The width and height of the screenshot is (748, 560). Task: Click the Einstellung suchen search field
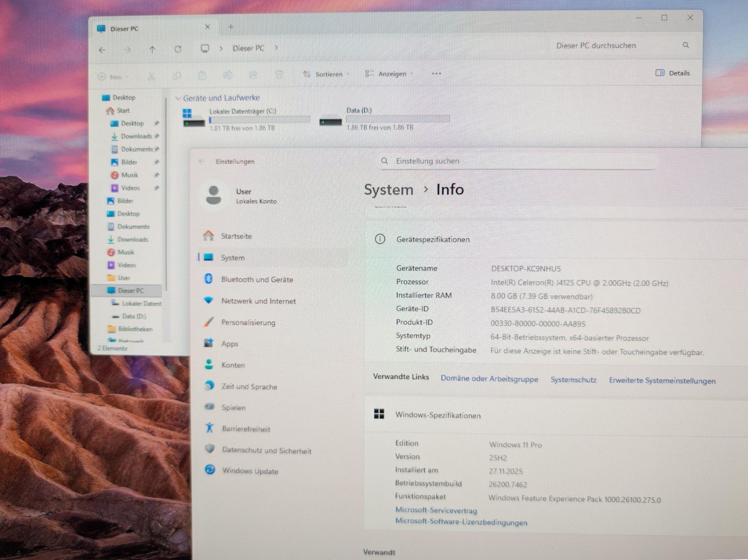coord(517,161)
